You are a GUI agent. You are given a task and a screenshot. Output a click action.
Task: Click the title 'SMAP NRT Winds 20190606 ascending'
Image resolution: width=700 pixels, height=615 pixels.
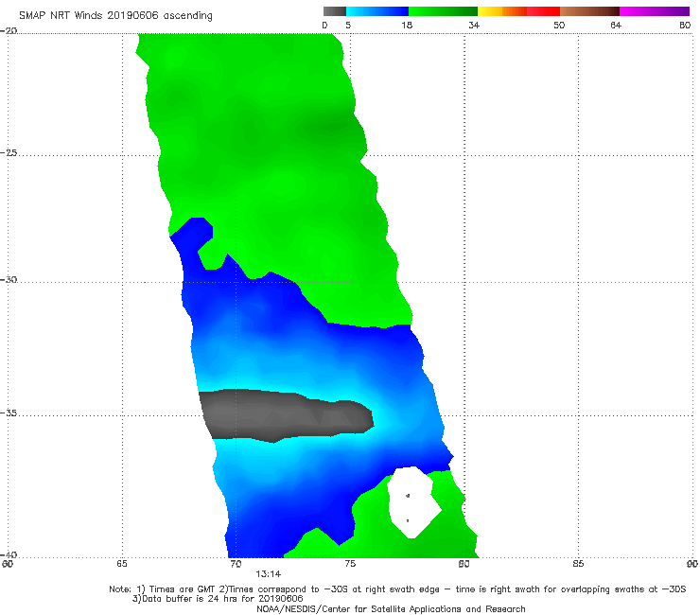[115, 16]
